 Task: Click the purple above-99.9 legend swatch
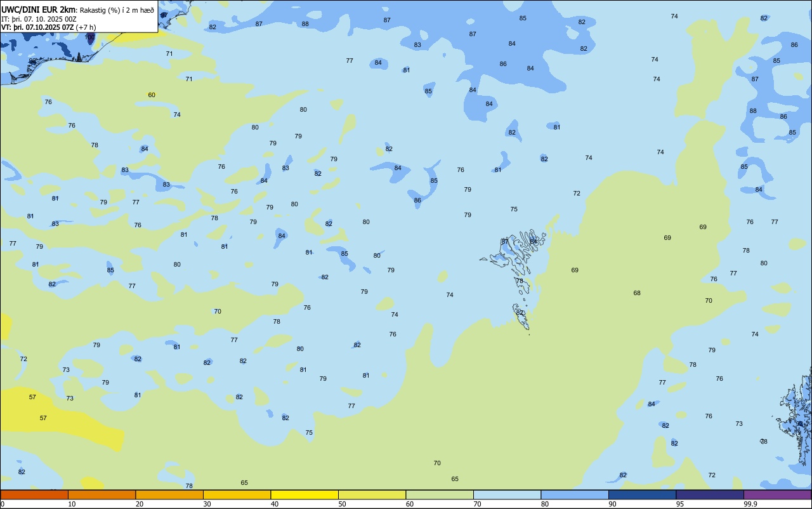tap(777, 494)
